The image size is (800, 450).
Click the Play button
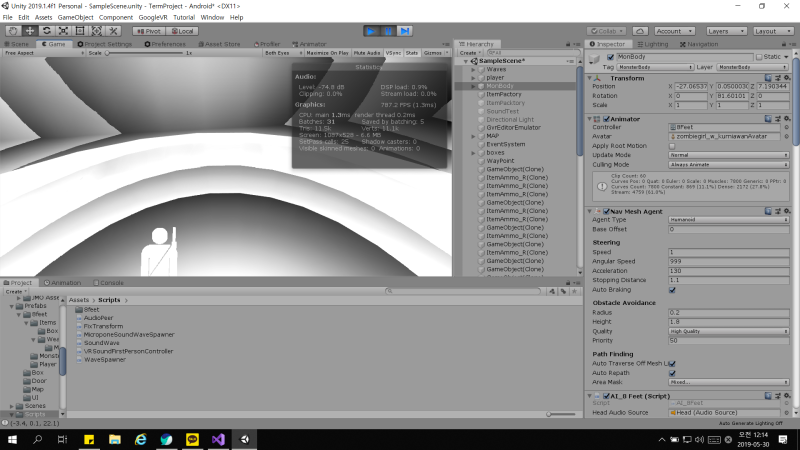point(371,31)
